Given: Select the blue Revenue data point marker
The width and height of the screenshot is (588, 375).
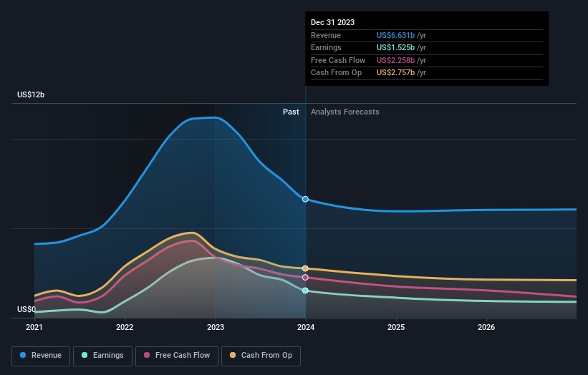Looking at the screenshot, I should (x=305, y=199).
